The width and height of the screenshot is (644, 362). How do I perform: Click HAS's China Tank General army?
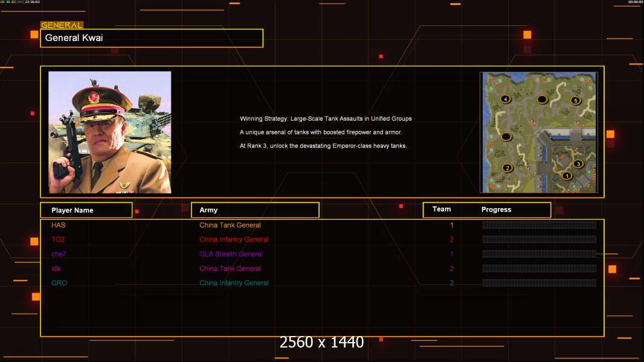(x=230, y=225)
